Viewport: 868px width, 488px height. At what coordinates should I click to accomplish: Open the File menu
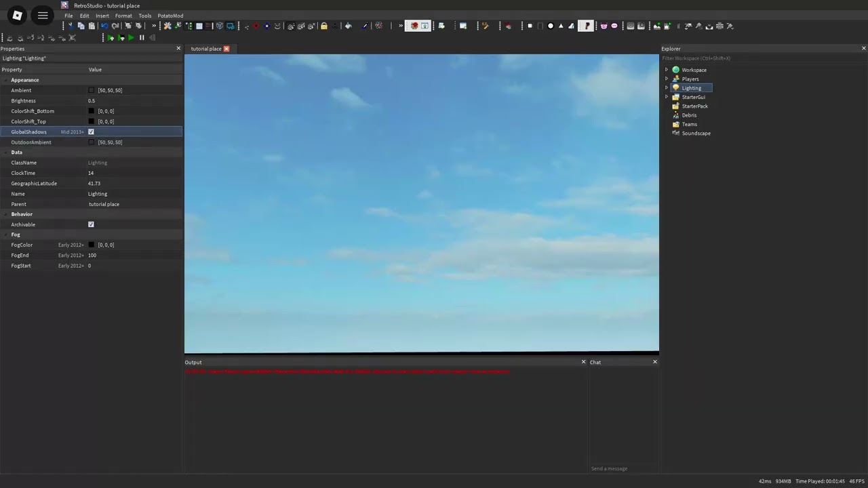click(68, 16)
